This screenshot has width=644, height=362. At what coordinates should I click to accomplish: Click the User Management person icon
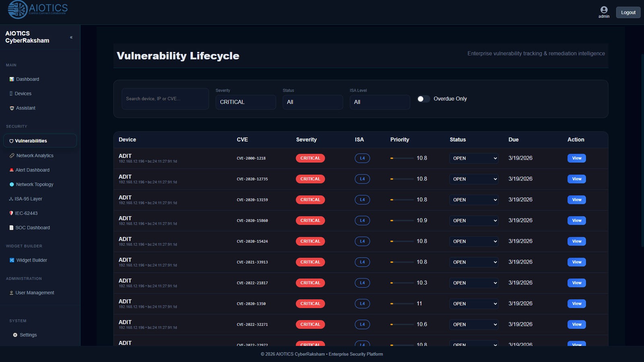point(11,293)
